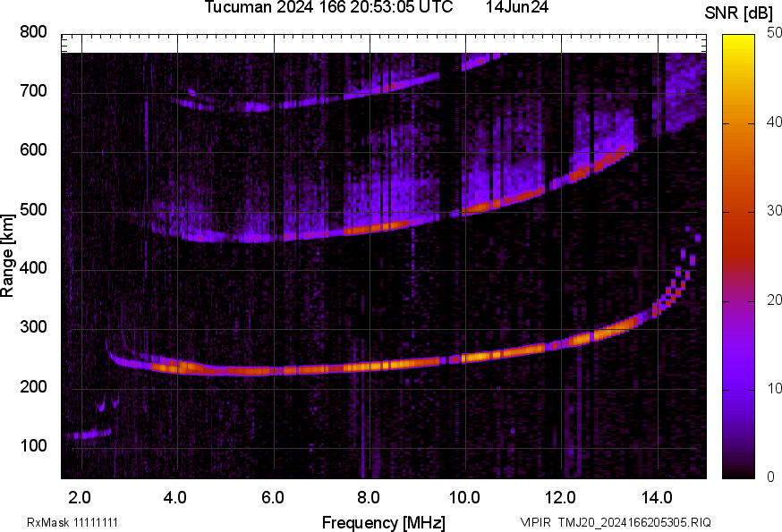782x532 pixels.
Task: Click the 'RxMask 11111111' footer text
Action: click(x=72, y=522)
